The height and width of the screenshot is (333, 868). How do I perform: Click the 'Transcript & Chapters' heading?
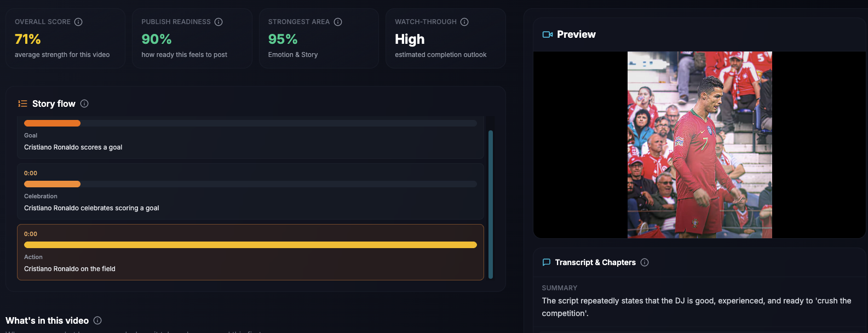[595, 262]
